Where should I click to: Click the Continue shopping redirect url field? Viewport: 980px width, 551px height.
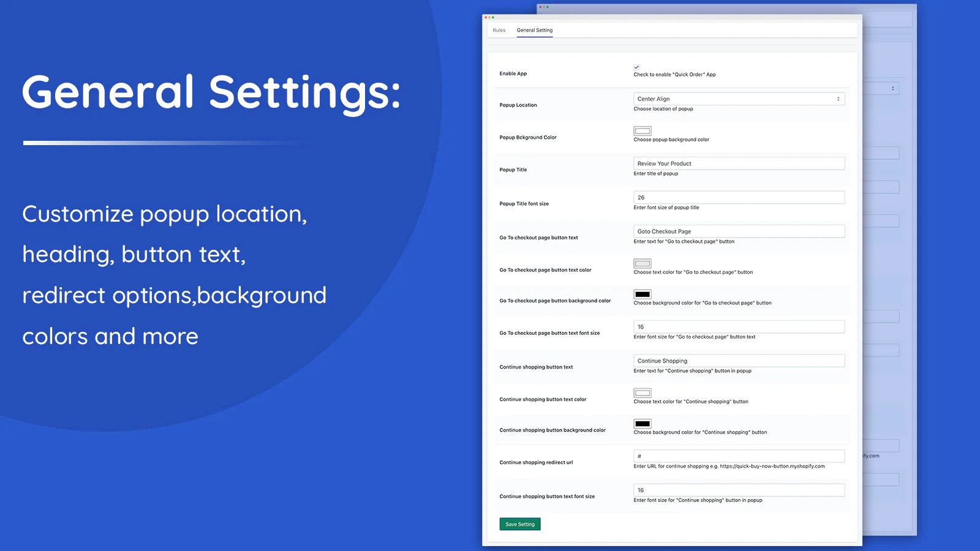(738, 456)
